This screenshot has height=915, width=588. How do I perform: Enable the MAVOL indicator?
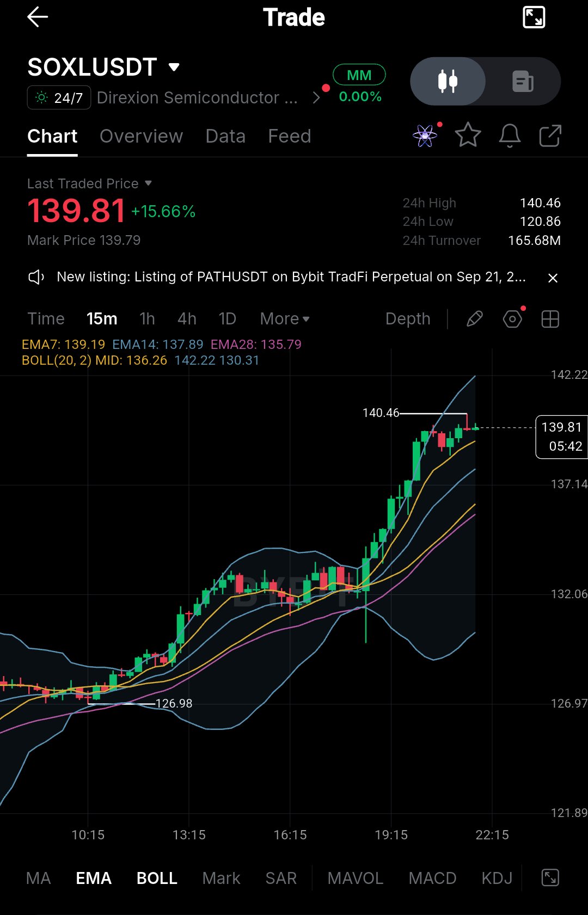[356, 878]
